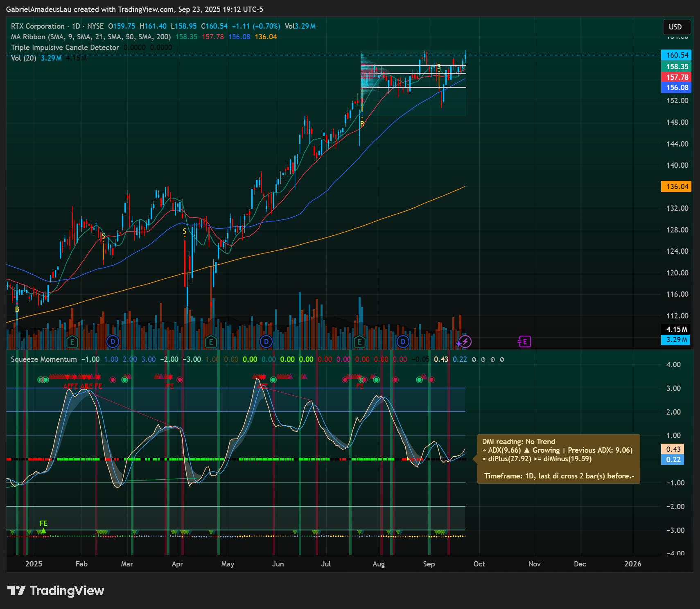Click the dividend D marker in late February

[x=113, y=341]
